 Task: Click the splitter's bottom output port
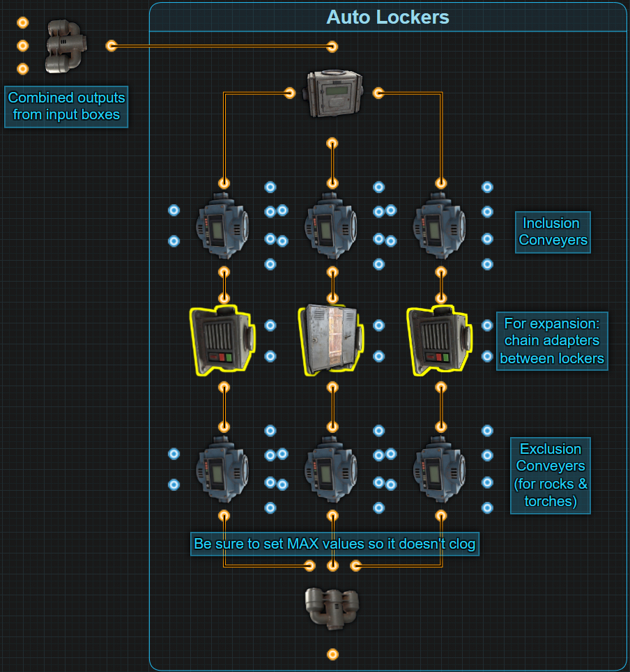[332, 143]
